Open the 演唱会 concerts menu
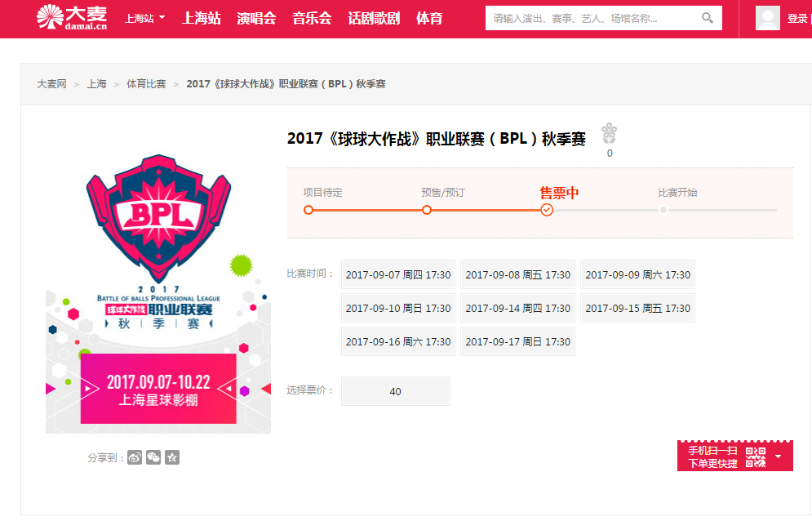The height and width of the screenshot is (521, 812). tap(256, 16)
